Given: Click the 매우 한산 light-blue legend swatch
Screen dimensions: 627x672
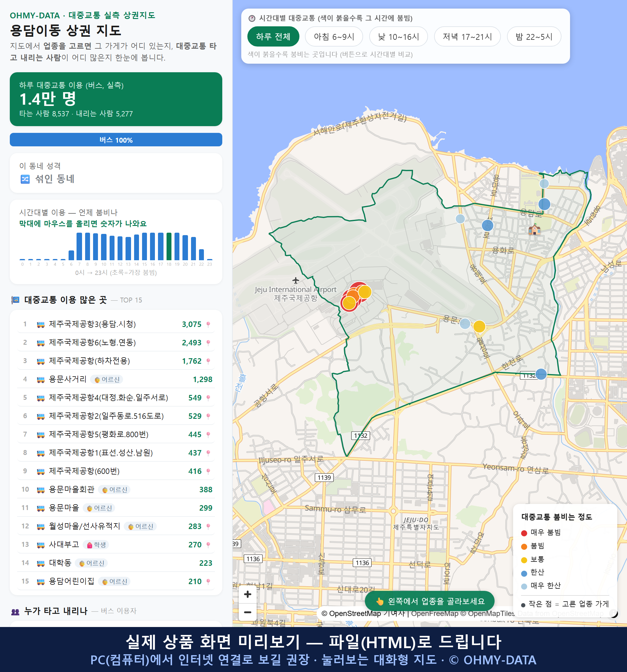Looking at the screenshot, I should [x=524, y=587].
